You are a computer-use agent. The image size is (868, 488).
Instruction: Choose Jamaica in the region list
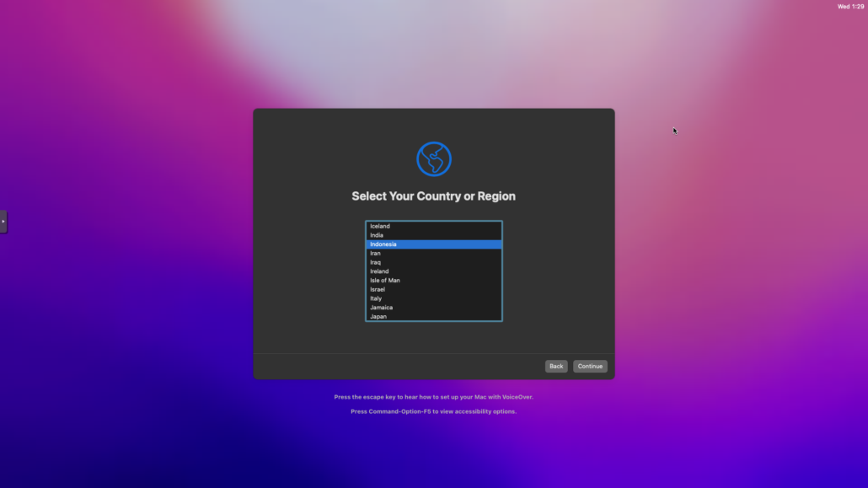[433, 308]
